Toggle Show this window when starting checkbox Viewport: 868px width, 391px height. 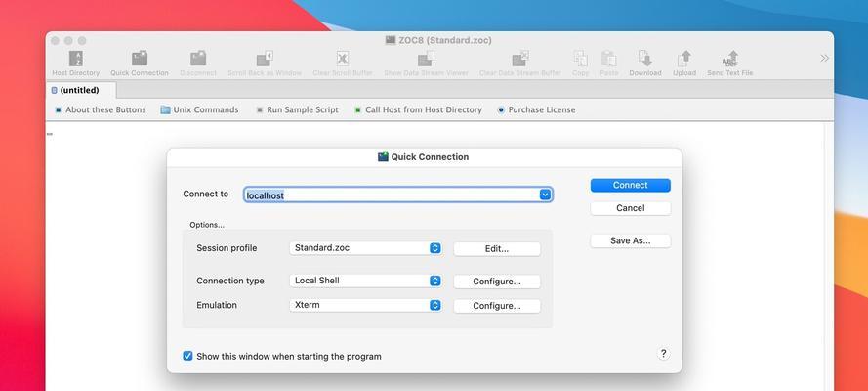pos(187,356)
